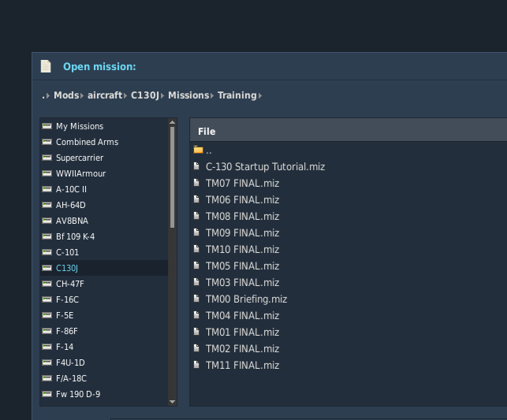The image size is (507, 420).
Task: Select file TM02 FINAL.miz
Action: pos(243,348)
